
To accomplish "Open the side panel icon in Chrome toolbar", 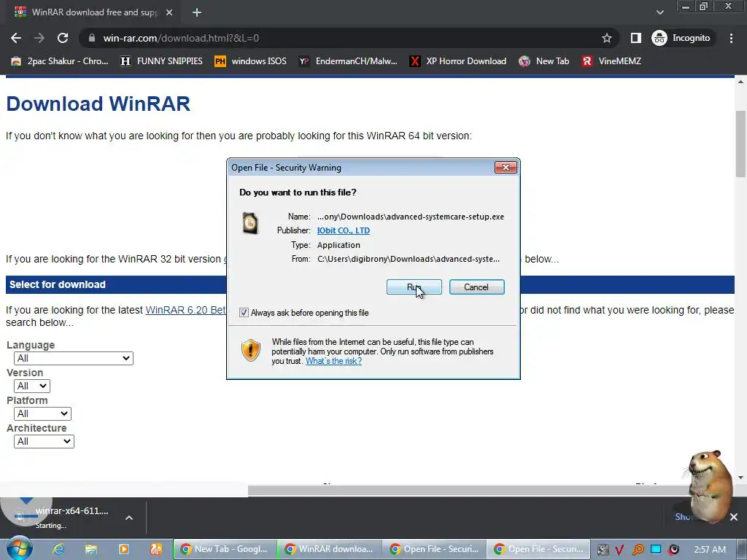I will coord(635,38).
